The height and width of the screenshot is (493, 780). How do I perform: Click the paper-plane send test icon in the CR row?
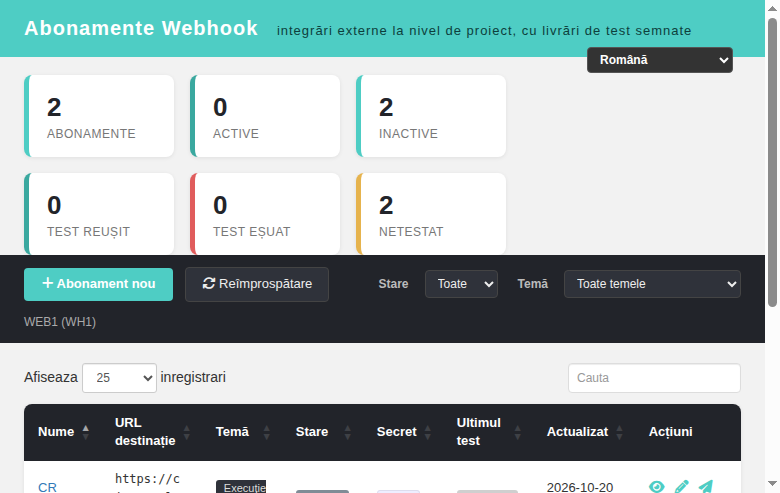[706, 487]
